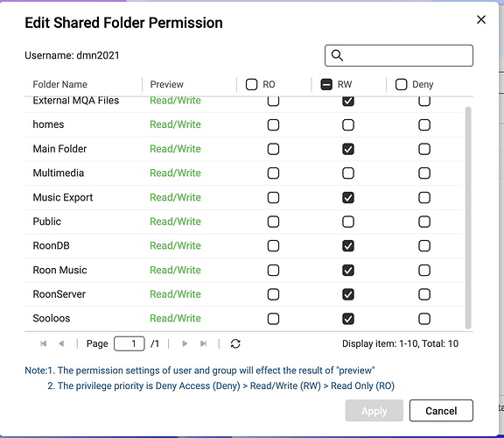Image resolution: width=504 pixels, height=438 pixels.
Task: Enable RO for Public folder
Action: pyautogui.click(x=273, y=222)
